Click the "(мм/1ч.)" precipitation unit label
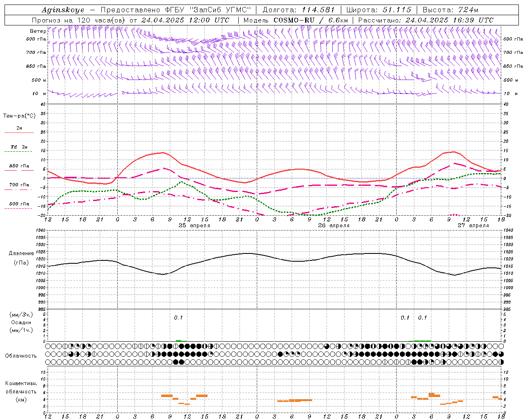The image size is (525, 420). point(21,330)
